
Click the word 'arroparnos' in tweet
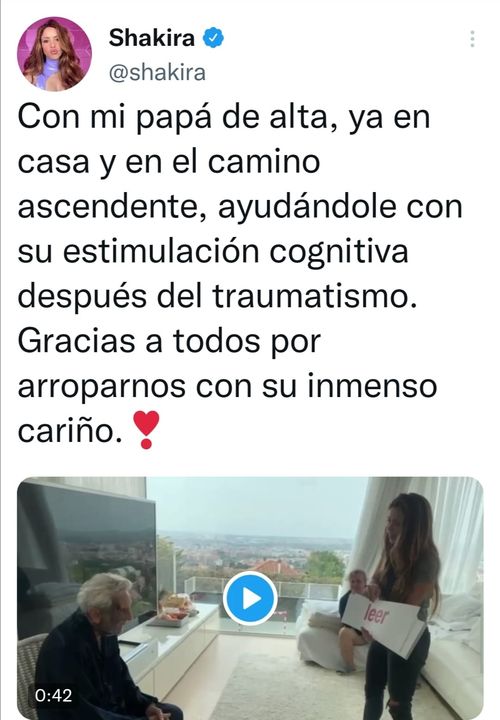101,387
